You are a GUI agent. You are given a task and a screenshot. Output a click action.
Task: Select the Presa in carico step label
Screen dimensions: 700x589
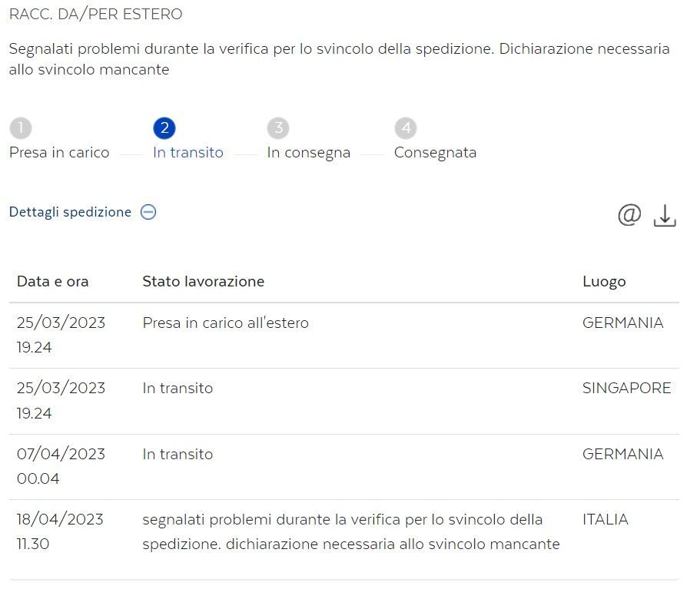pyautogui.click(x=59, y=153)
